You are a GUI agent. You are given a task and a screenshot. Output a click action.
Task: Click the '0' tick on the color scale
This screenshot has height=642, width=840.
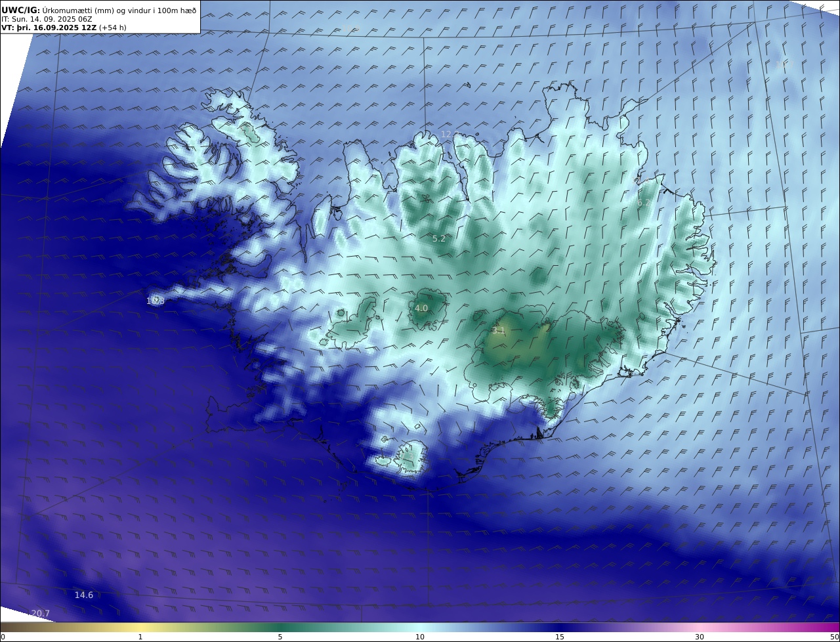click(x=3, y=637)
